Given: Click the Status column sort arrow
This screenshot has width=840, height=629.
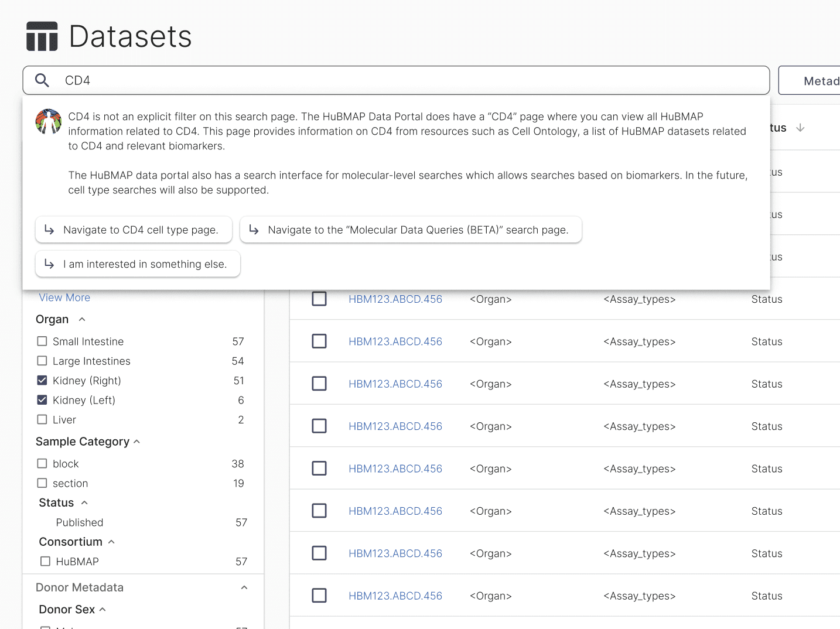Looking at the screenshot, I should click(800, 128).
